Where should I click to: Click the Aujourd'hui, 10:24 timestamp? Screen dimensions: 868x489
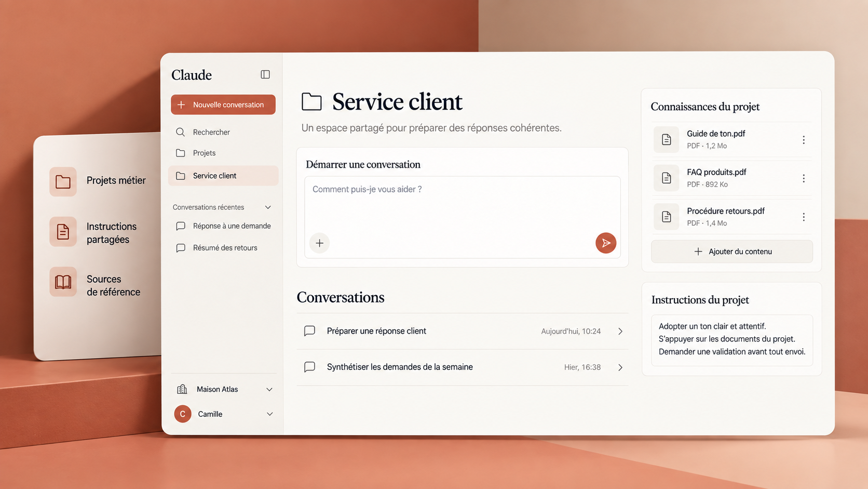(571, 331)
